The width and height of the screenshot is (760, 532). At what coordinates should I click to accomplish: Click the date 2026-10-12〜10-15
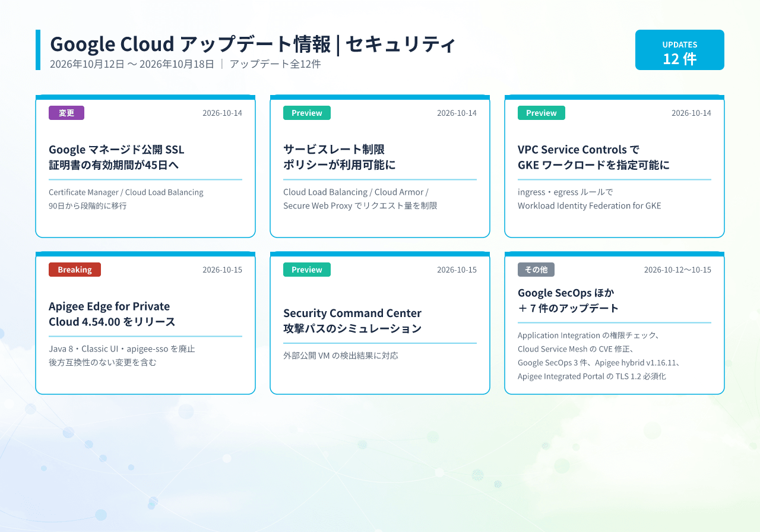(x=677, y=270)
